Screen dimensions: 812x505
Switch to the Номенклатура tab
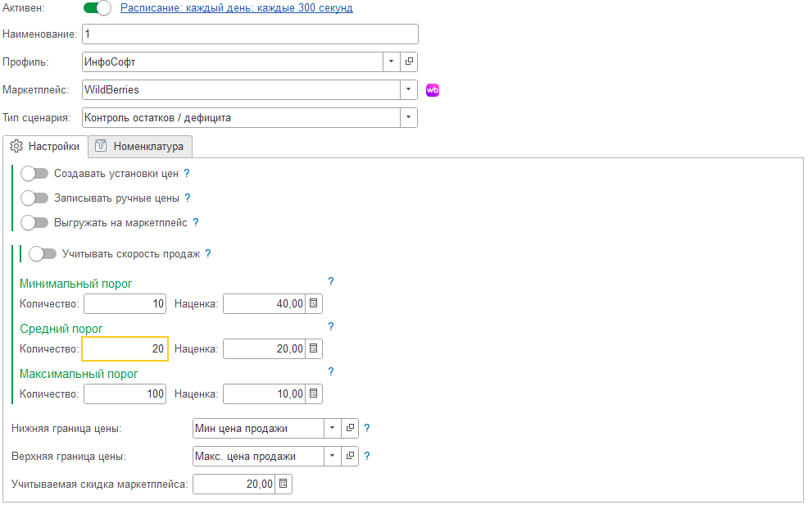pyautogui.click(x=140, y=147)
